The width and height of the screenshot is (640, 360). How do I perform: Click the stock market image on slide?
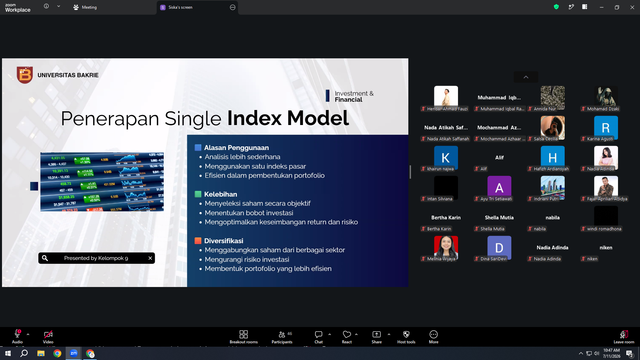click(x=102, y=182)
